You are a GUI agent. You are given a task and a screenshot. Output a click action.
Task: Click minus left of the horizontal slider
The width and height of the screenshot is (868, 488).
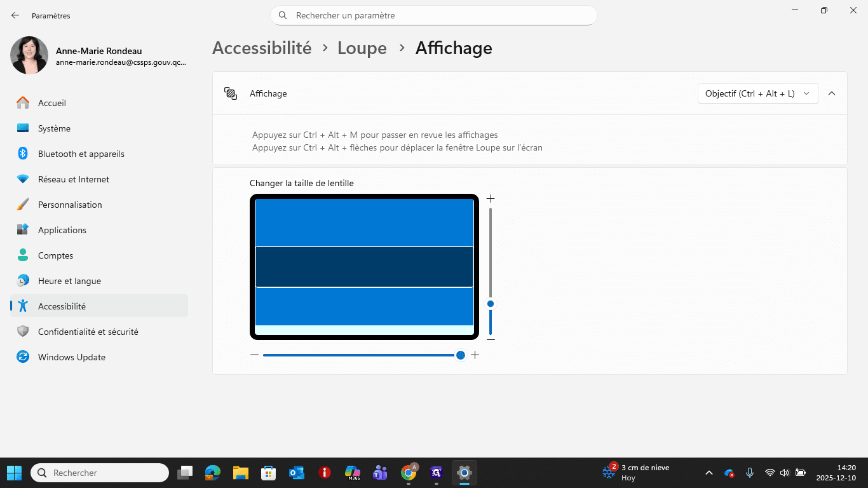(x=254, y=355)
